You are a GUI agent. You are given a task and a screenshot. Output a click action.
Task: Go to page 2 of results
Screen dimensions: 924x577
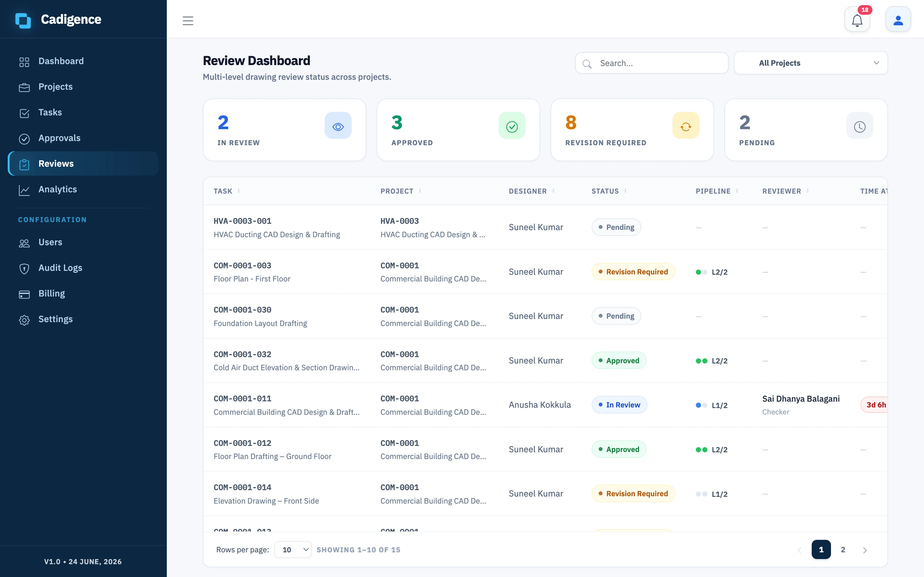pos(843,549)
